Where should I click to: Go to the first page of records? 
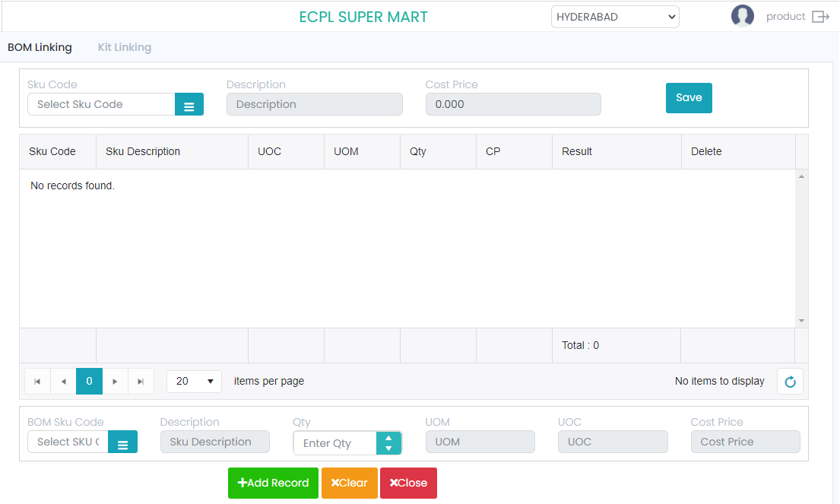[37, 382]
